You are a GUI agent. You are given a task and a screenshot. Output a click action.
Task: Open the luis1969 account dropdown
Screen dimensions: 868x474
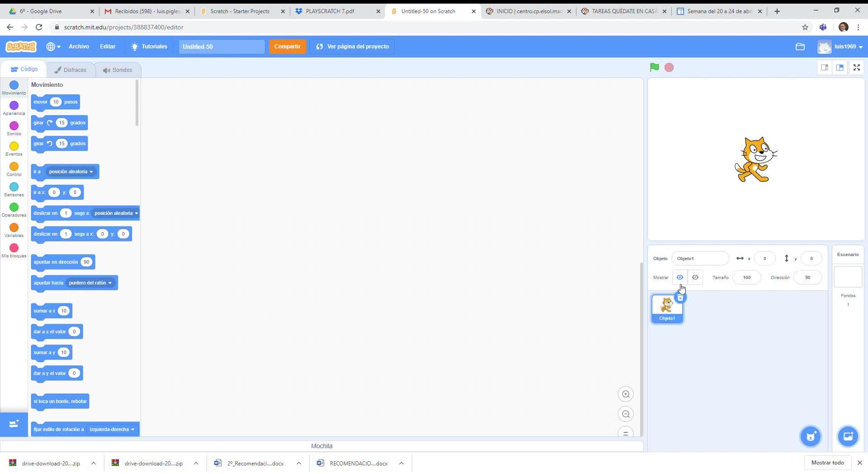coord(840,47)
